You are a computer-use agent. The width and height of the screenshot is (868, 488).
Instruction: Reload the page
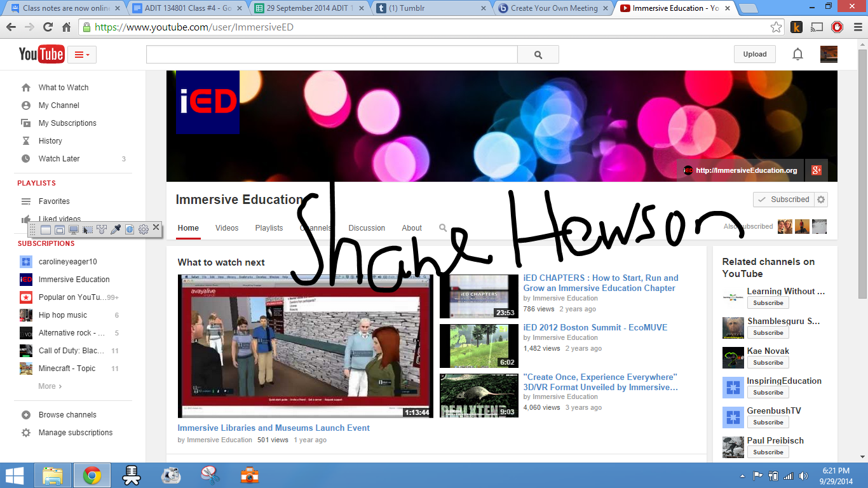[x=48, y=27]
